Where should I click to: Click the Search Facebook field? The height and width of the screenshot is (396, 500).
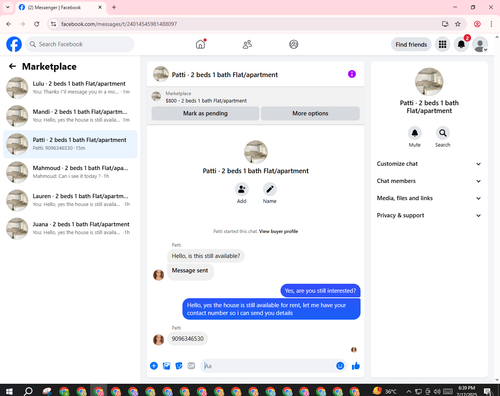pyautogui.click(x=80, y=44)
